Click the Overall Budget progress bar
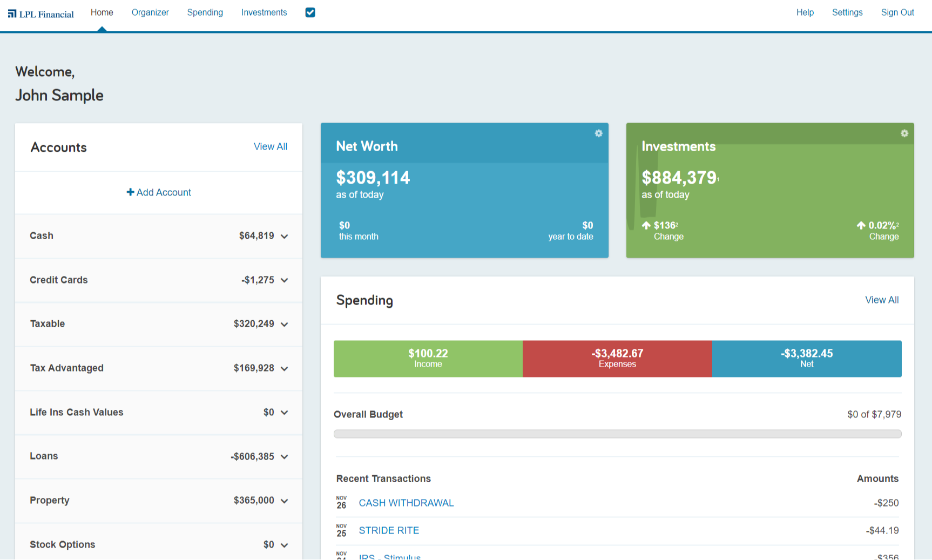Viewport: 932px width, 560px height. click(617, 434)
